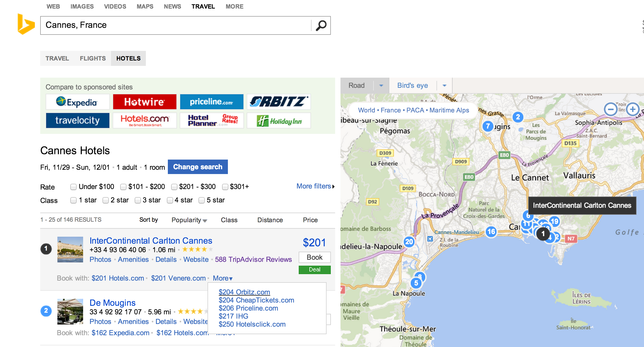This screenshot has height=347, width=644.
Task: Open the MAPS menu item
Action: [145, 6]
